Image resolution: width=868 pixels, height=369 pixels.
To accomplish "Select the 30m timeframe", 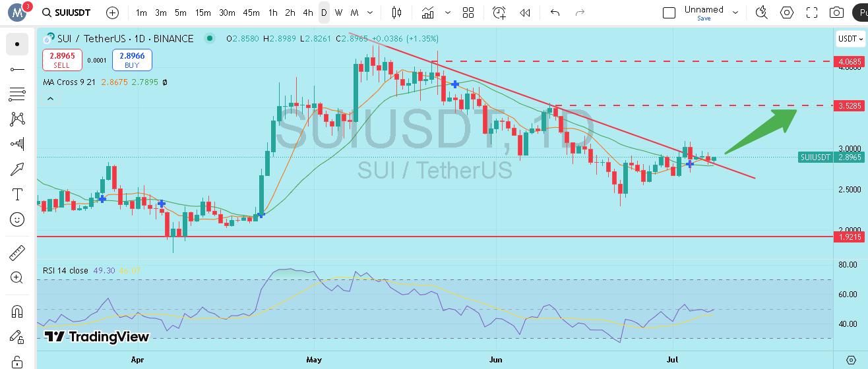I will (227, 13).
